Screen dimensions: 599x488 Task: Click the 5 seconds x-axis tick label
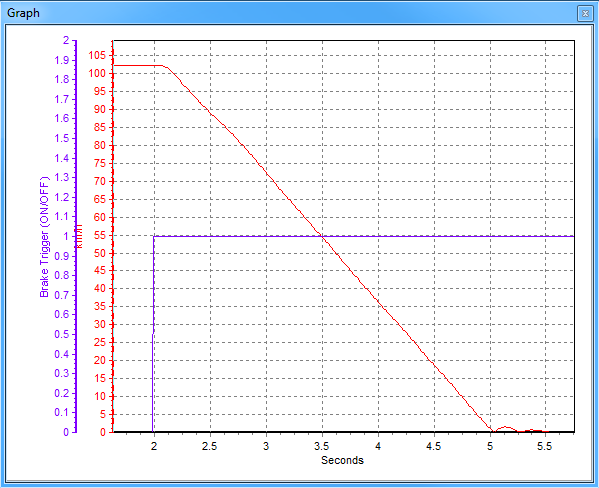(490, 446)
